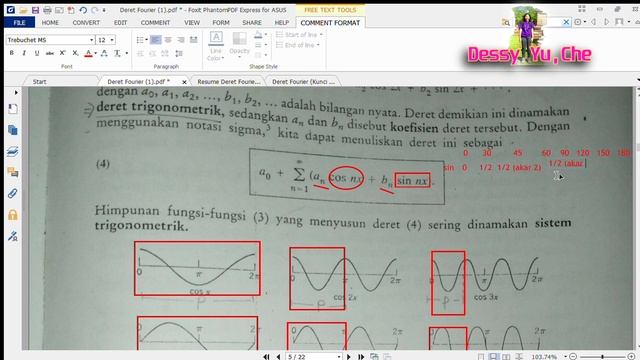The image size is (640, 360).
Task: Switch to the SHARE ribbon tab
Action: 252,22
